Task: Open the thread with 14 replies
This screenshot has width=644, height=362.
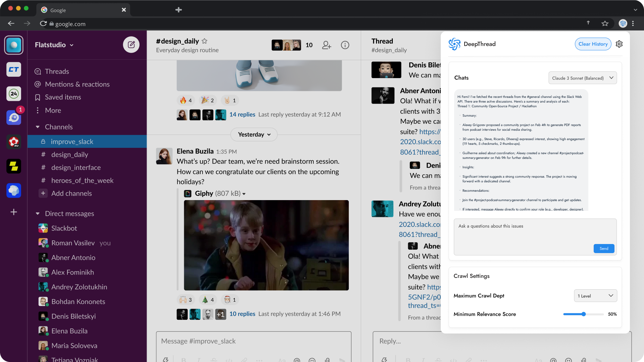Action: pos(242,114)
